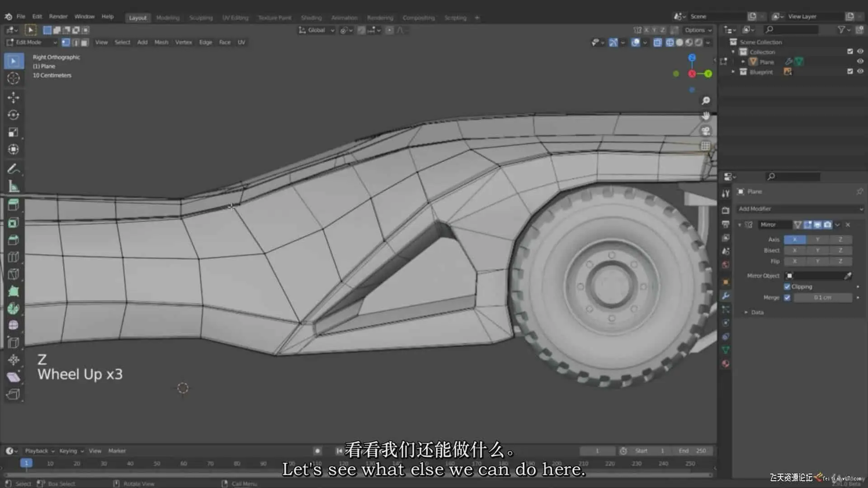The height and width of the screenshot is (488, 868).
Task: Toggle the Merge checkbox in Mirror modifier
Action: coord(787,297)
